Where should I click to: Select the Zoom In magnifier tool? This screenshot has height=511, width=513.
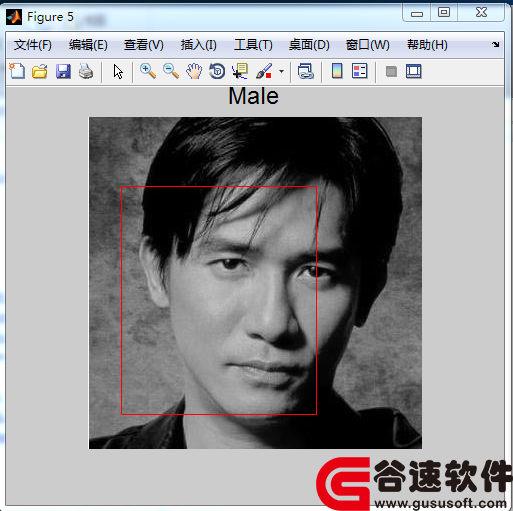tap(148, 71)
